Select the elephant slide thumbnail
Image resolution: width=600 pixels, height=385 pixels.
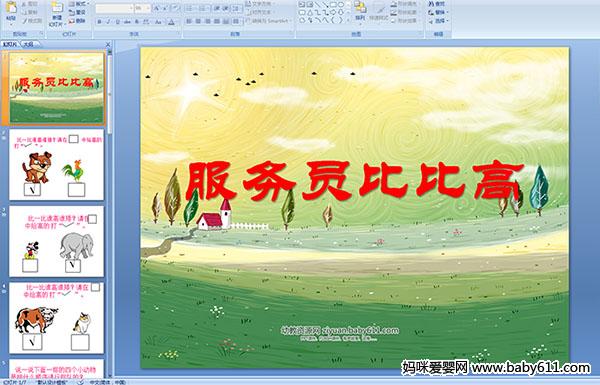(x=57, y=241)
